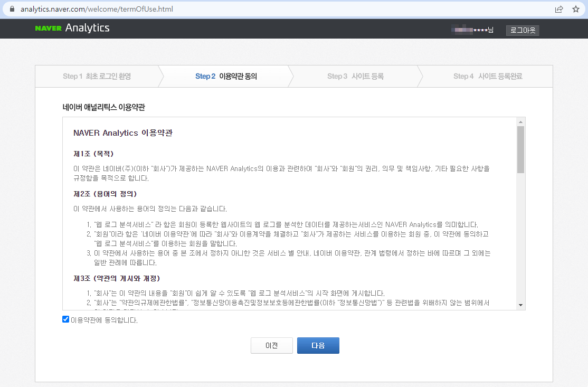This screenshot has height=387, width=588.
Task: Click the sentence 이 약관에서 사용하는 용어의 정의는
Action: point(150,209)
